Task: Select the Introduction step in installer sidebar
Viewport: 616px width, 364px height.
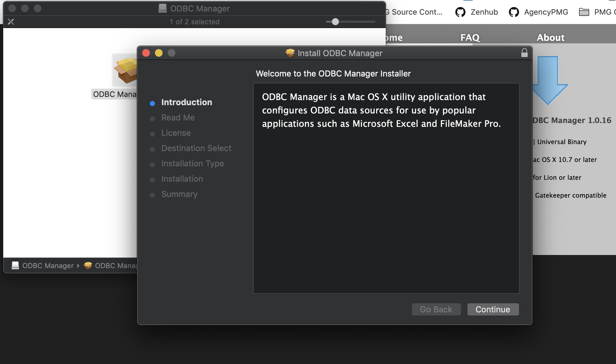Action: click(x=187, y=102)
